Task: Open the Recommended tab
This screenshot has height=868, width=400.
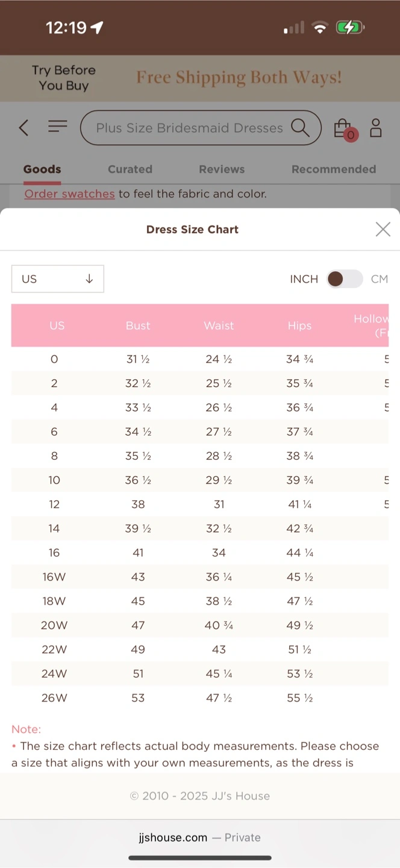Action: click(334, 169)
